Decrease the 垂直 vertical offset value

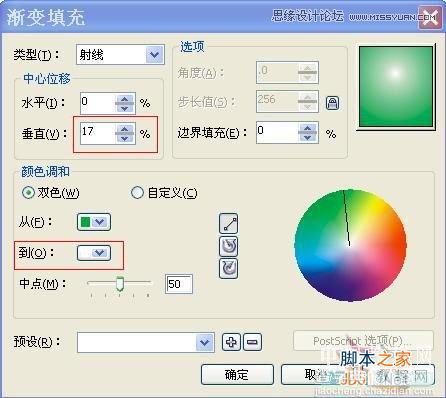click(x=125, y=138)
